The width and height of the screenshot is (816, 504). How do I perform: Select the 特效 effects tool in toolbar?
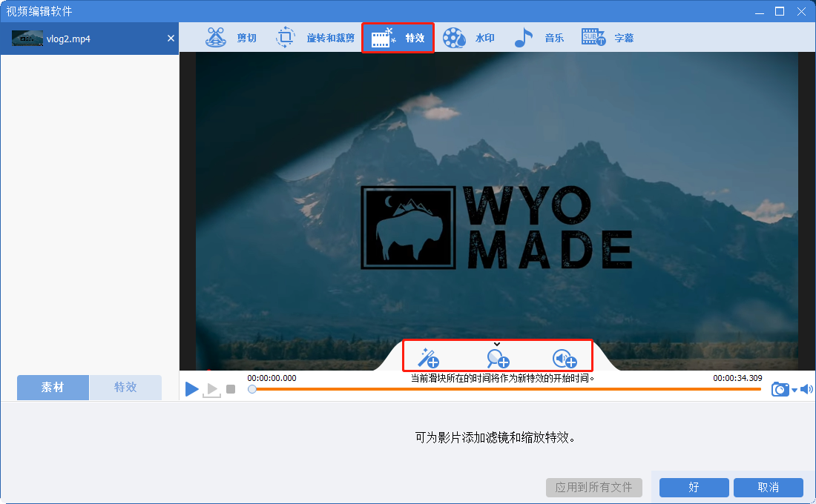pyautogui.click(x=398, y=38)
